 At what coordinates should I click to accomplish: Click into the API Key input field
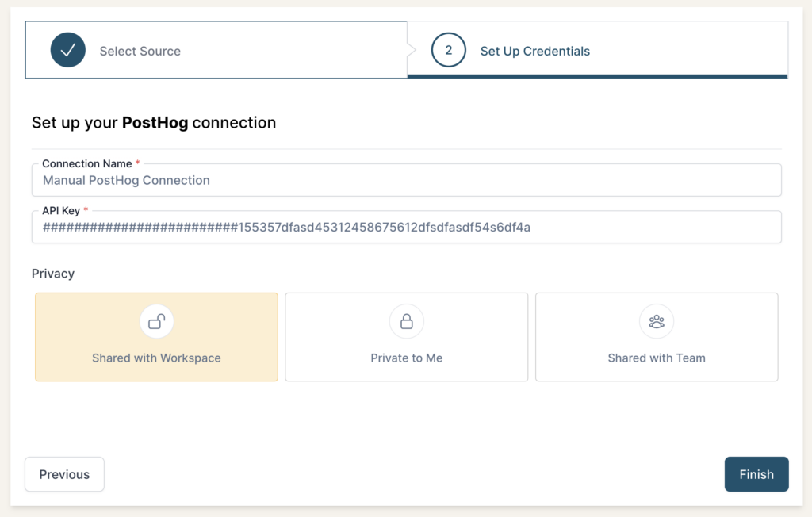point(406,228)
